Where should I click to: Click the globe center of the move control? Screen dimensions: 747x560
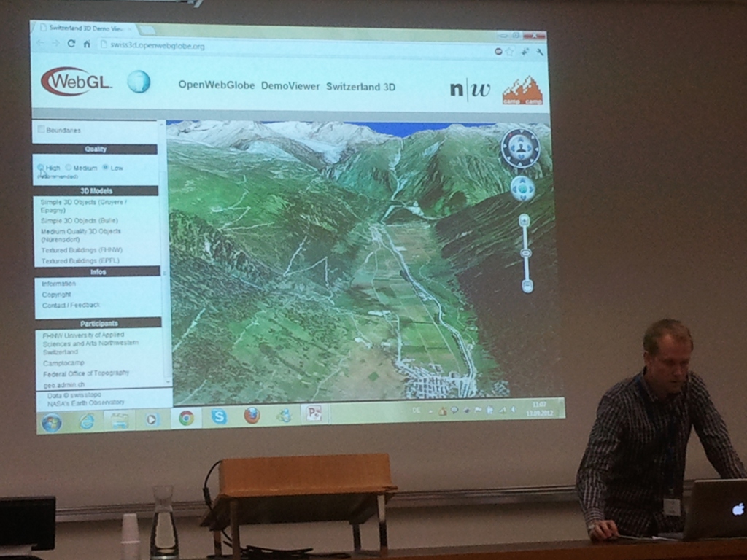pos(522,189)
